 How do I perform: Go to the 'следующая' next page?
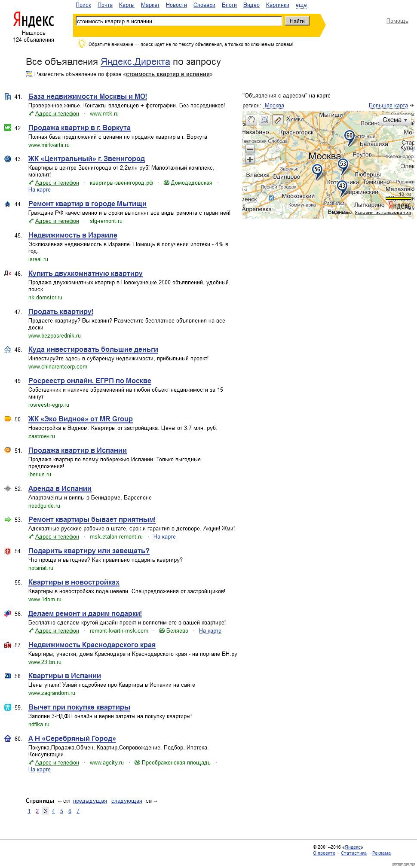127,801
